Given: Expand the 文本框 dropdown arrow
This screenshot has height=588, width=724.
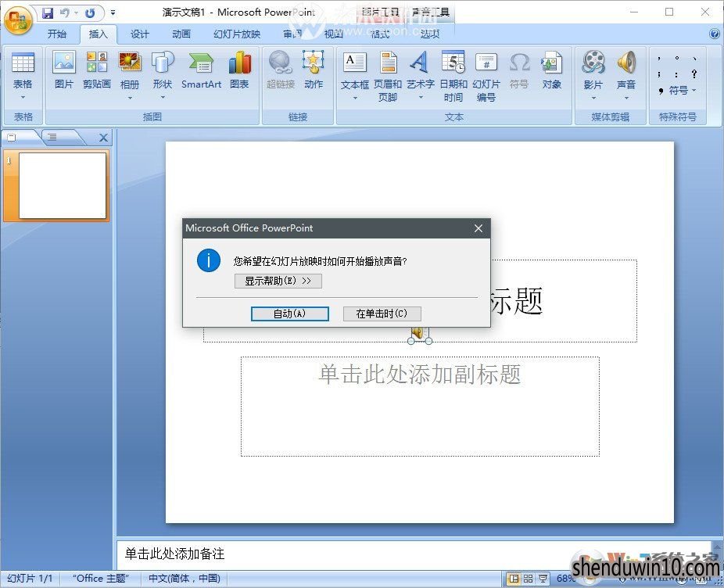Looking at the screenshot, I should pyautogui.click(x=355, y=98).
